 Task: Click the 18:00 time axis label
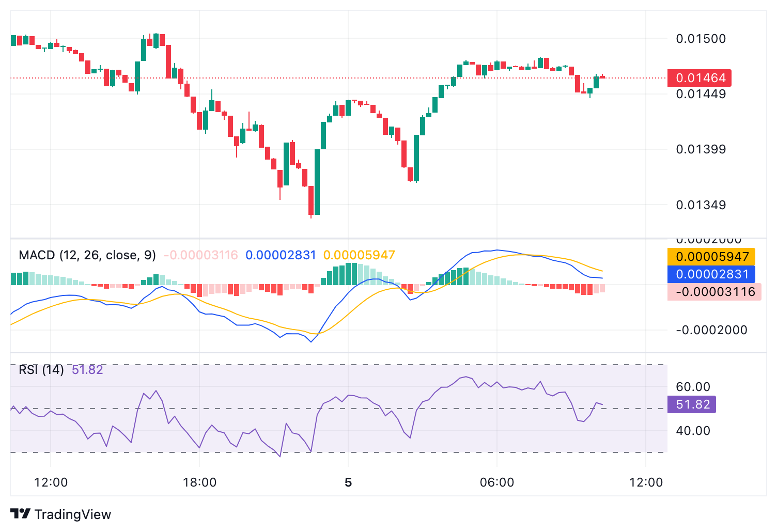coord(199,482)
